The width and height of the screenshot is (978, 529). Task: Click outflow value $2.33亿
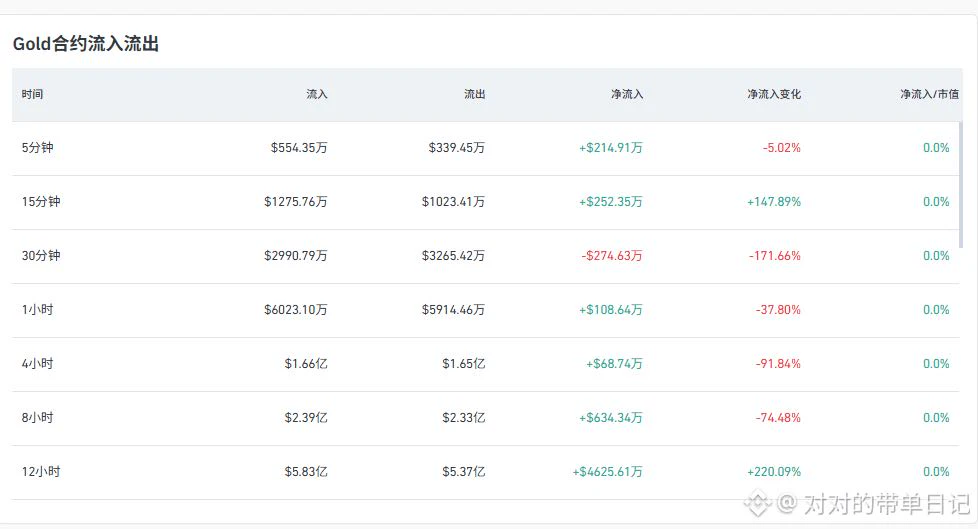[463, 417]
